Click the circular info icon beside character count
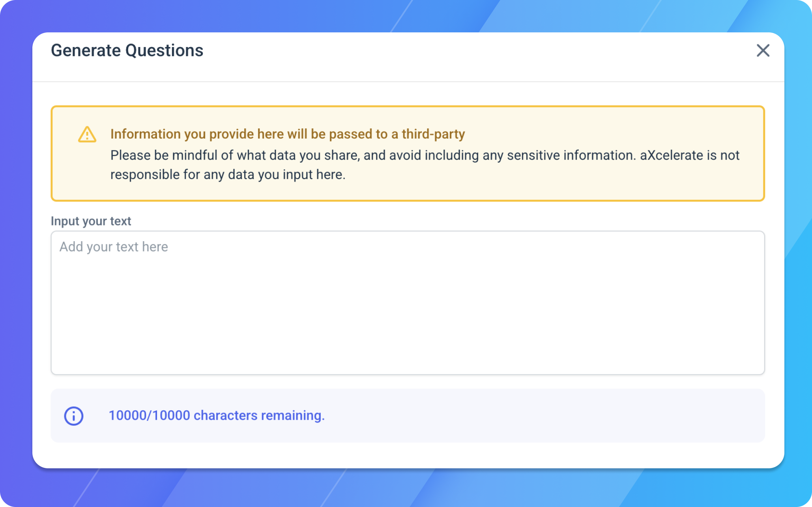The image size is (812, 507). 73,415
